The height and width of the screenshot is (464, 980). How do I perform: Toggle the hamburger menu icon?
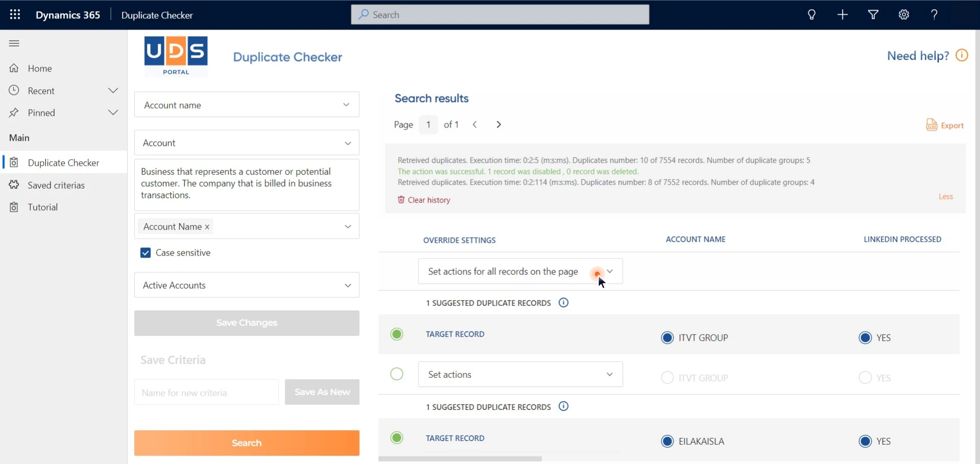tap(14, 43)
